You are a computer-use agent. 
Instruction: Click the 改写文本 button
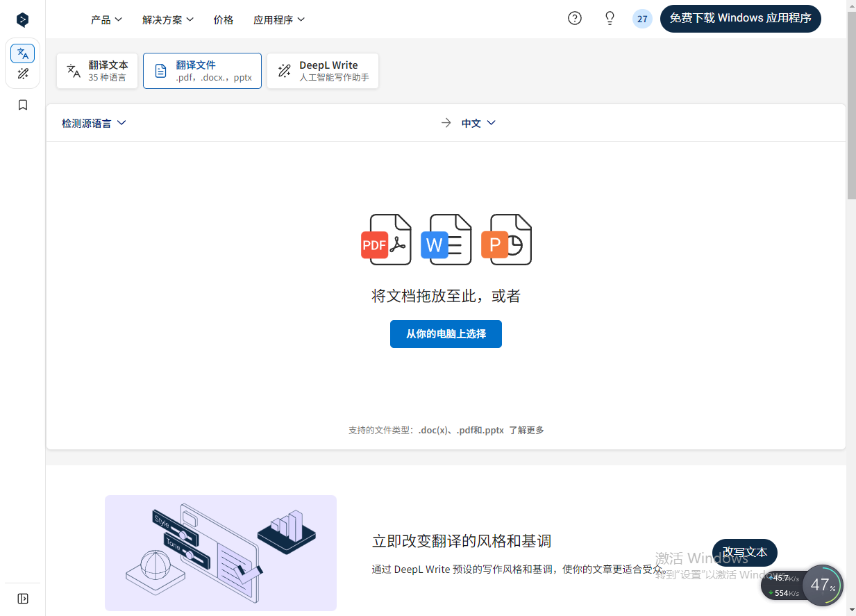745,553
